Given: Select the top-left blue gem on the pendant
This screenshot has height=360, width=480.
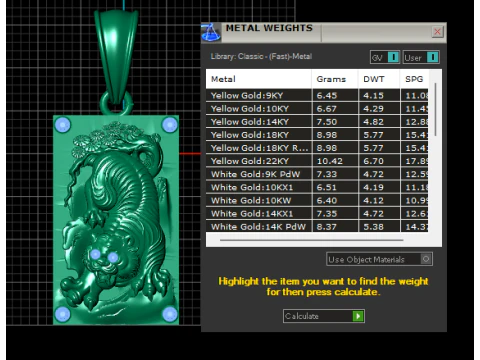Looking at the screenshot, I should click(x=62, y=125).
